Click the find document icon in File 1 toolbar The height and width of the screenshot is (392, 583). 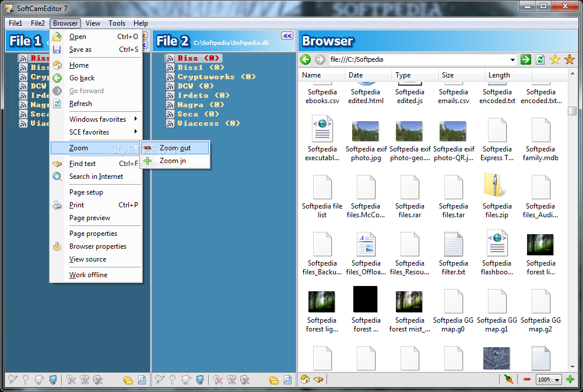142,379
